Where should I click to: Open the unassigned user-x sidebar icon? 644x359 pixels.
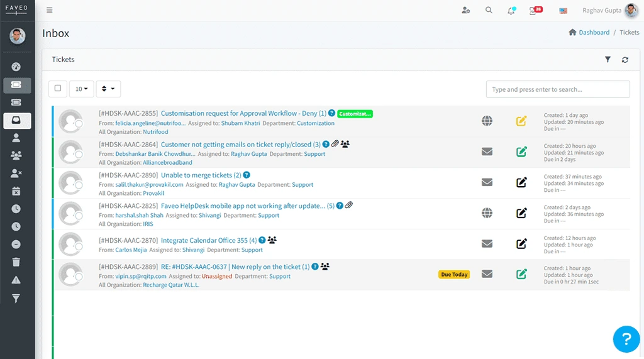tap(16, 174)
